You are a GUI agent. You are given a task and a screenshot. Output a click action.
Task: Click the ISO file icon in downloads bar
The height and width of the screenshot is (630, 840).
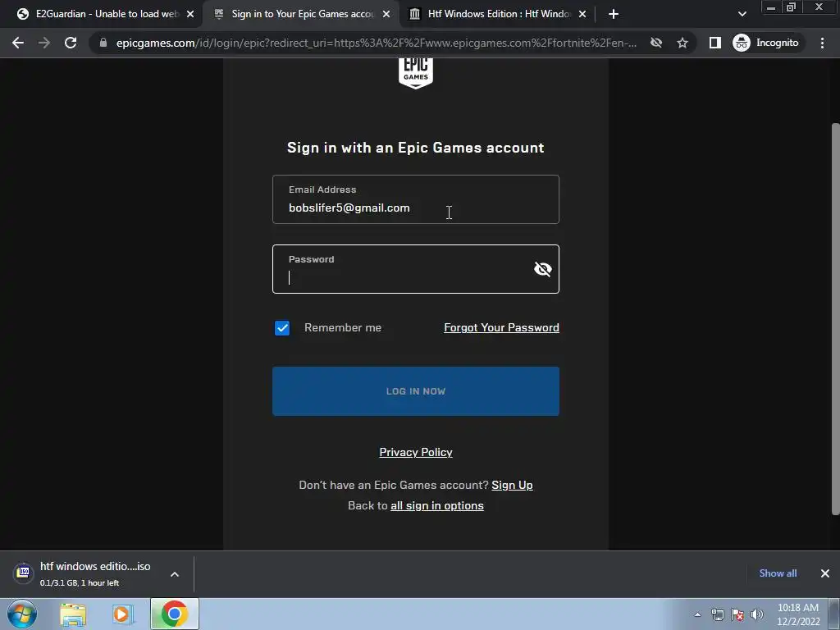click(23, 573)
